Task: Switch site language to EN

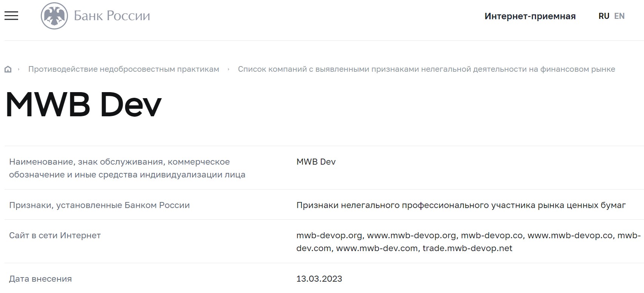Action: pos(619,16)
